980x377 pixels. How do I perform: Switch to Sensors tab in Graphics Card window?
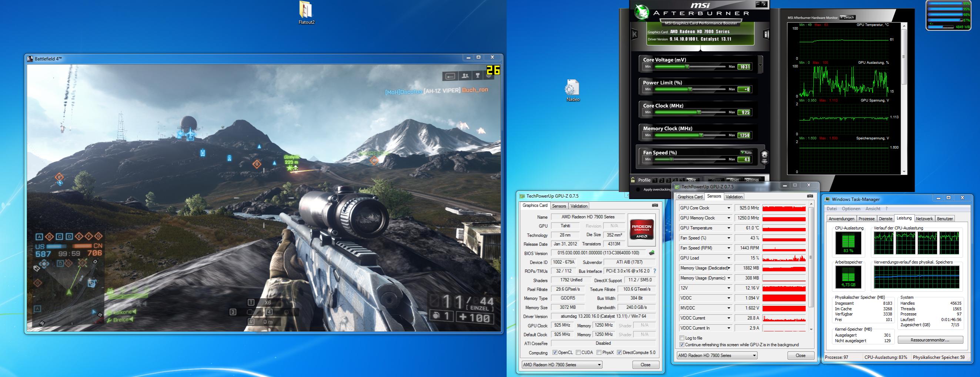coord(559,206)
